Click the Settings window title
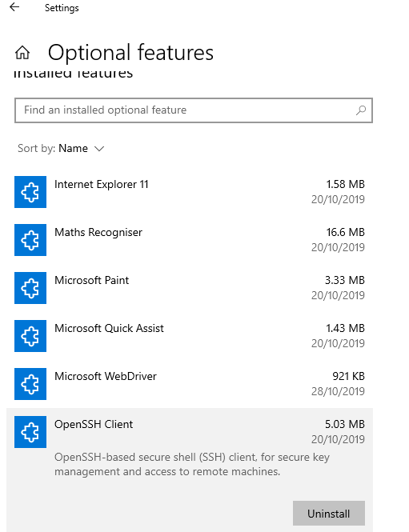409x532 pixels. pos(62,8)
